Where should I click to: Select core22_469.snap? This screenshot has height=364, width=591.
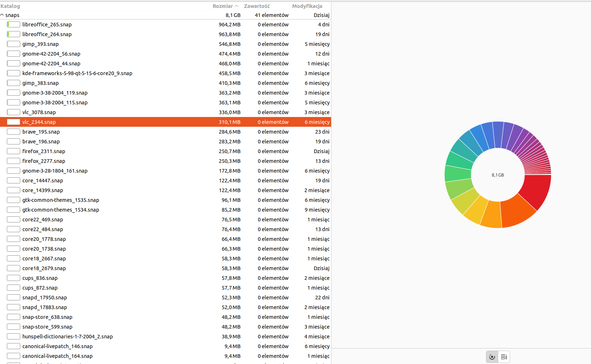pyautogui.click(x=165, y=220)
